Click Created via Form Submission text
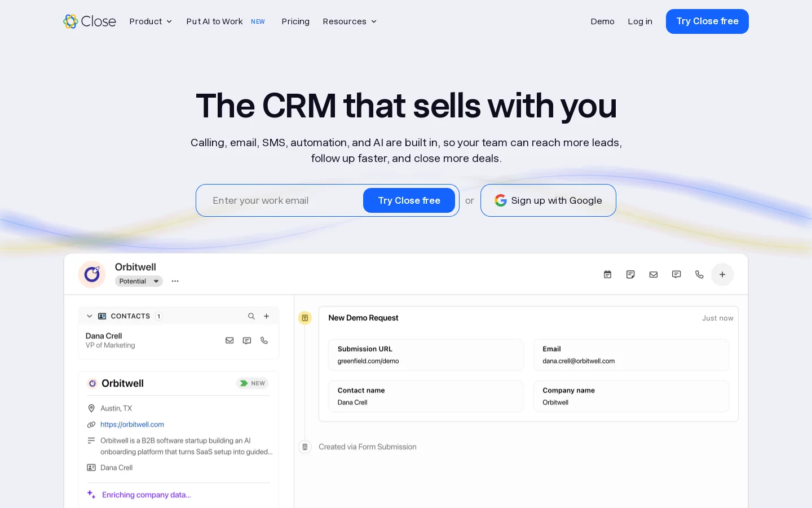812x508 pixels. (x=368, y=447)
